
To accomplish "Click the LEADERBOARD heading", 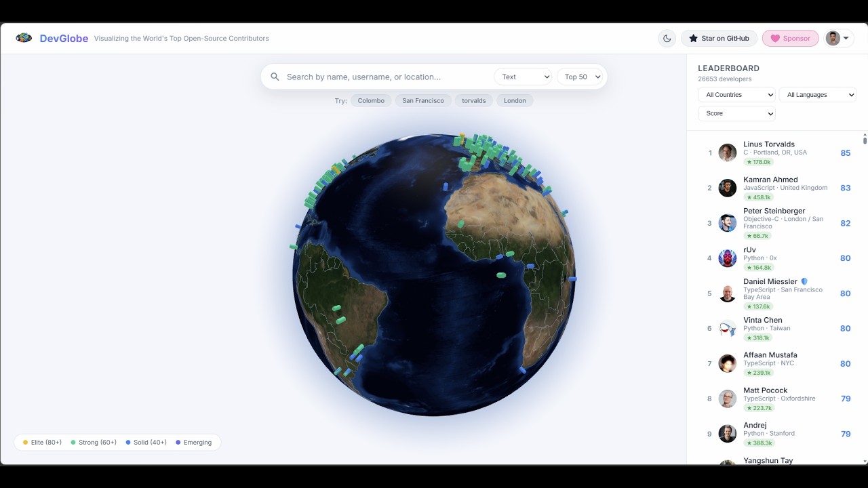I will pos(728,68).
